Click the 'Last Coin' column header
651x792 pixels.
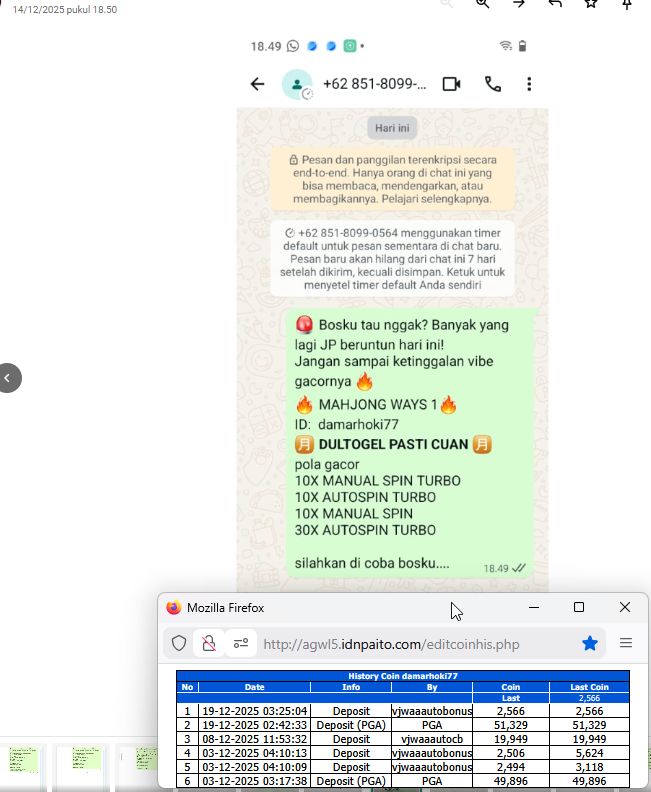(589, 687)
